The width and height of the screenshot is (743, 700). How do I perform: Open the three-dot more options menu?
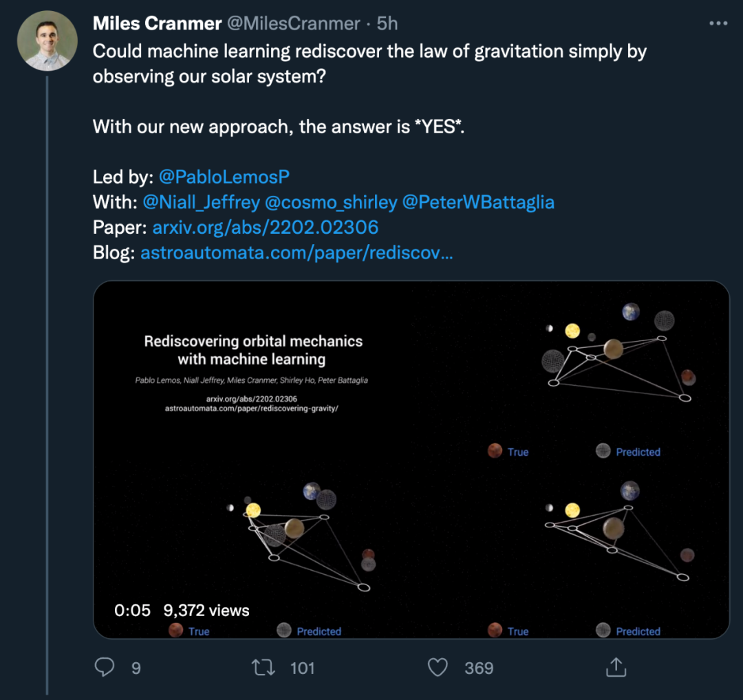(718, 23)
